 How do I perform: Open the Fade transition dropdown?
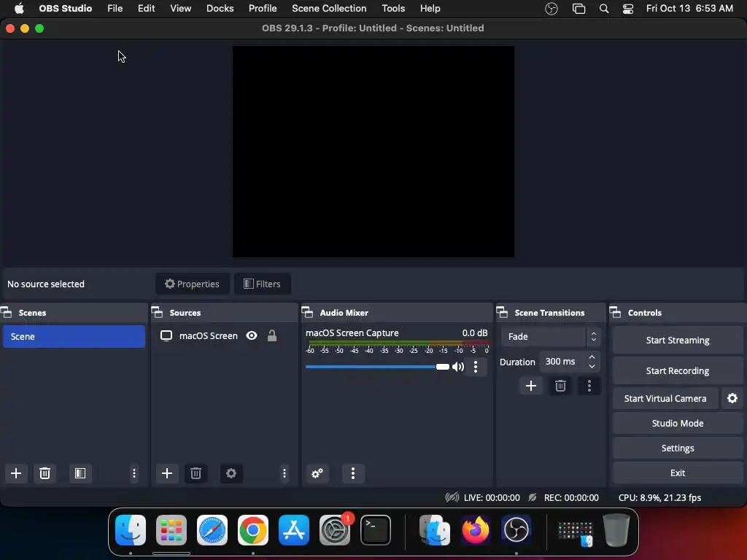tap(550, 337)
